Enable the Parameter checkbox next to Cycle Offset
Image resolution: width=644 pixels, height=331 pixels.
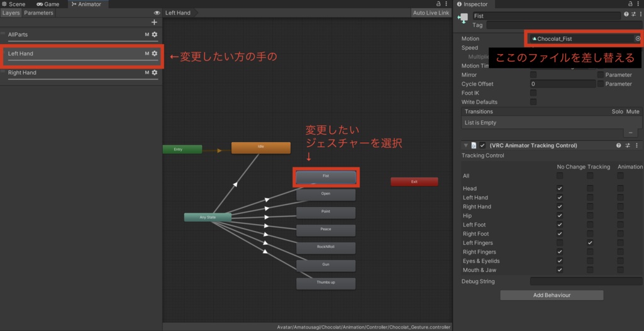(x=601, y=84)
